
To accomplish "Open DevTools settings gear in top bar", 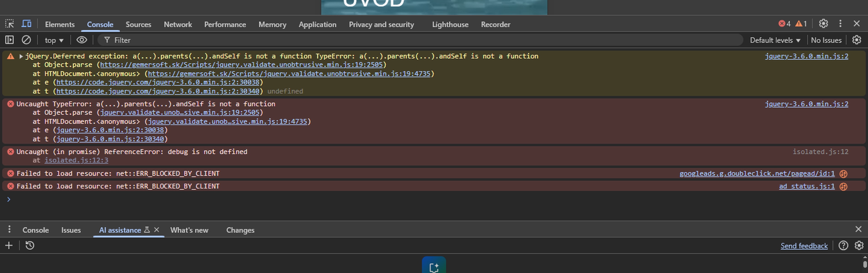I will [823, 24].
